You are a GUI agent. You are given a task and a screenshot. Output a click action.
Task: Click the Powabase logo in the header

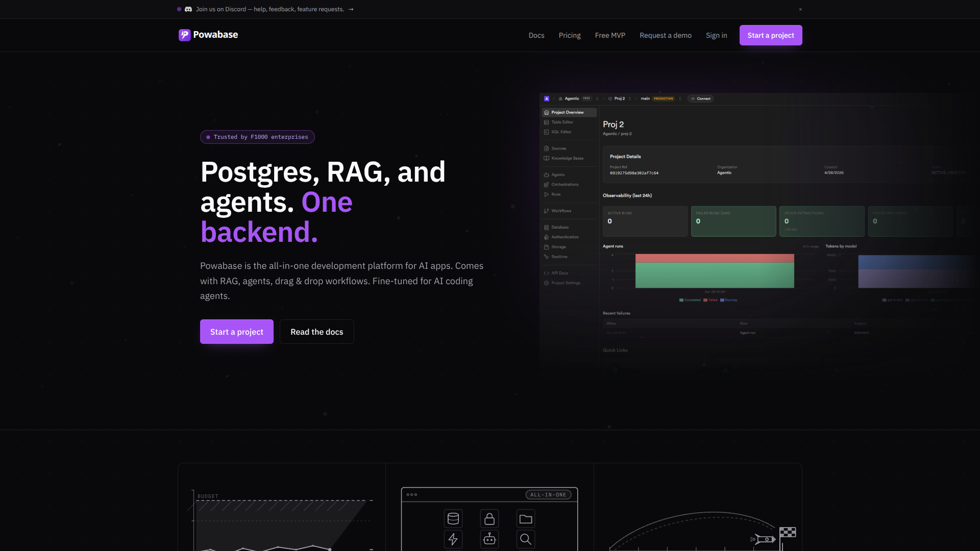point(208,35)
